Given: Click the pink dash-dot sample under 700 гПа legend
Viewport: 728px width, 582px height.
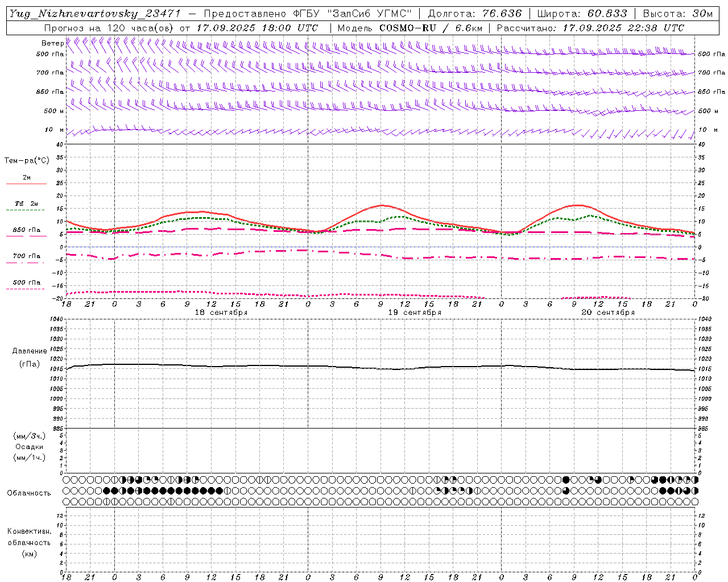Looking at the screenshot, I should (x=26, y=263).
